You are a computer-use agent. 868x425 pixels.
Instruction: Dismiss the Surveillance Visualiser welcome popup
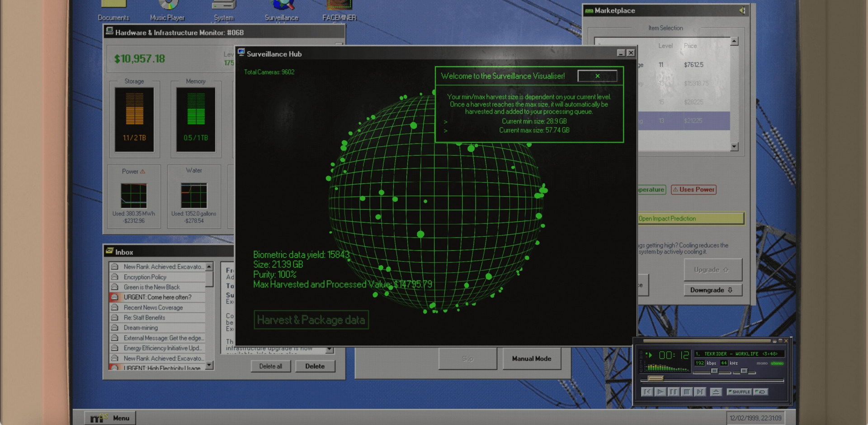click(x=597, y=76)
